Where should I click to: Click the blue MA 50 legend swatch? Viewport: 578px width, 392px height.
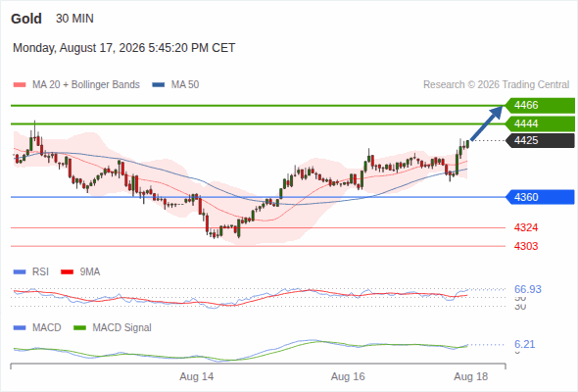(x=159, y=85)
